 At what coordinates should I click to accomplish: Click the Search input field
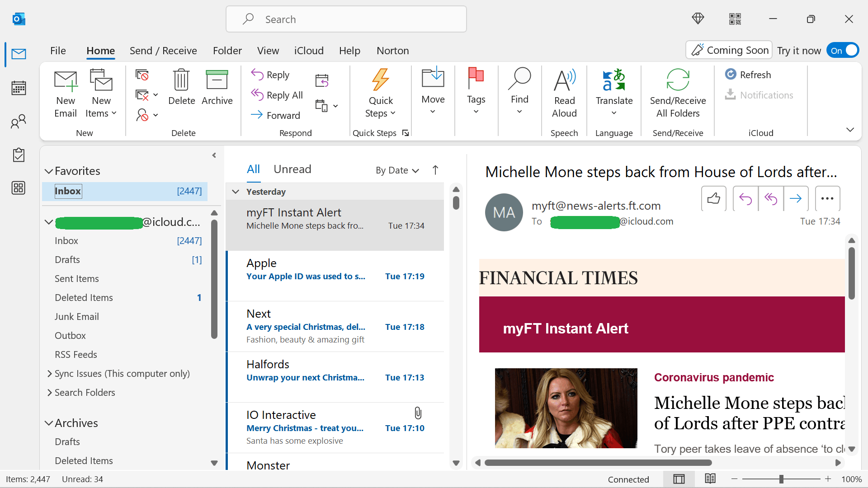(346, 19)
